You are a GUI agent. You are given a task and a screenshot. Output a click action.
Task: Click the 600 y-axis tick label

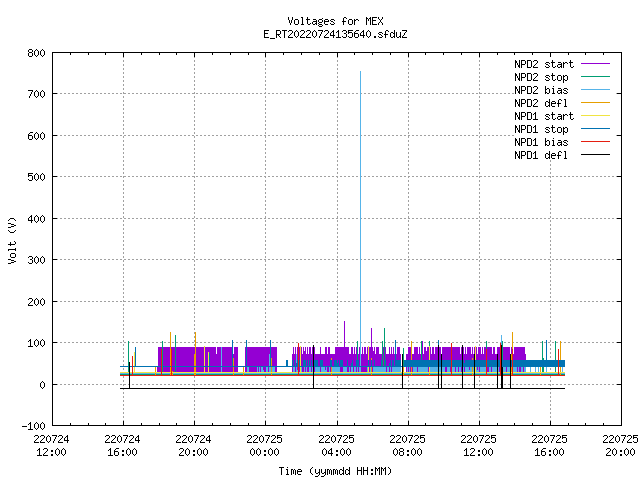[x=36, y=136]
